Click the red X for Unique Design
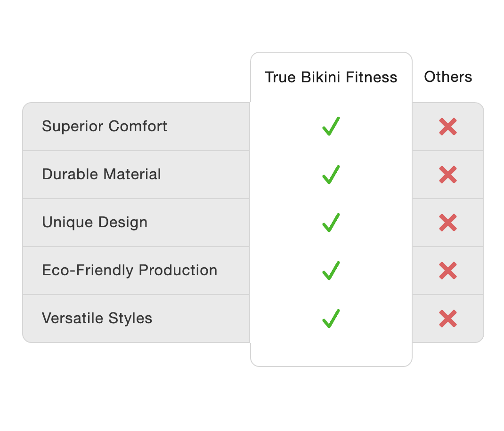 pos(447,223)
